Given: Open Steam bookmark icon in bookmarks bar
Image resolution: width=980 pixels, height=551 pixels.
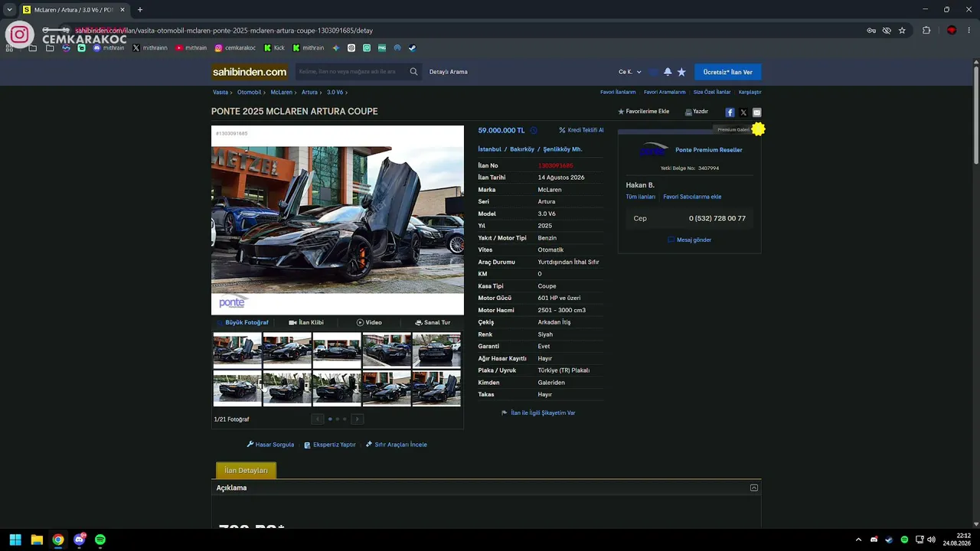Looking at the screenshot, I should click(412, 47).
